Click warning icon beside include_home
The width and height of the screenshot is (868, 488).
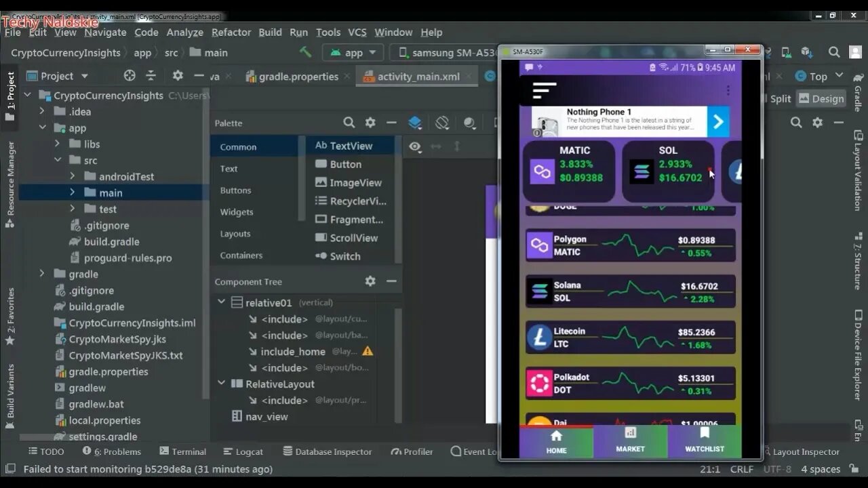coord(368,351)
